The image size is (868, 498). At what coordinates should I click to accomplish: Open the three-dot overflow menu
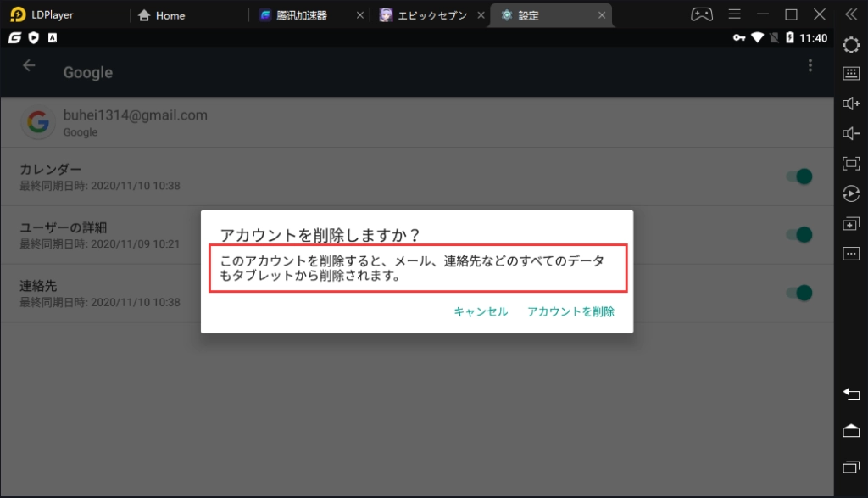(x=810, y=66)
